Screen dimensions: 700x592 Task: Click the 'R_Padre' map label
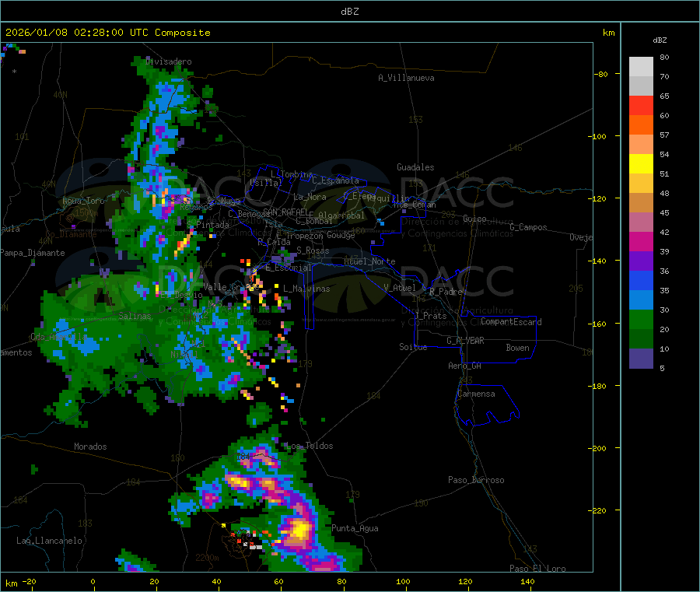pyautogui.click(x=446, y=292)
